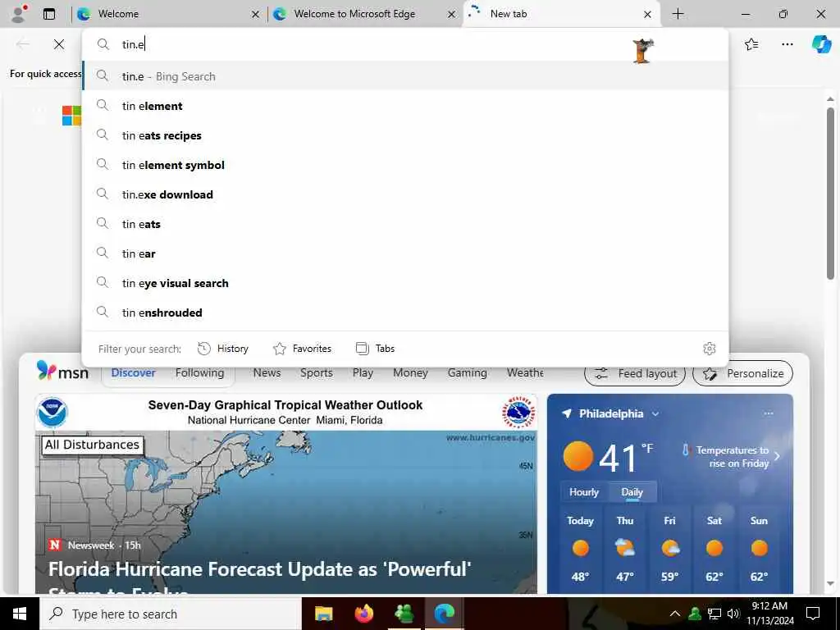
Task: Select the 'tin element' suggestion
Action: coord(405,106)
